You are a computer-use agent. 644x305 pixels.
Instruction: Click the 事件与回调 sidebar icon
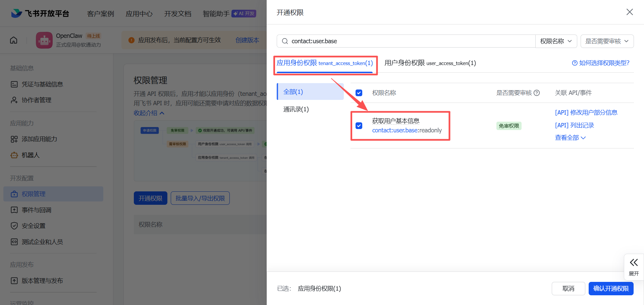click(x=14, y=210)
